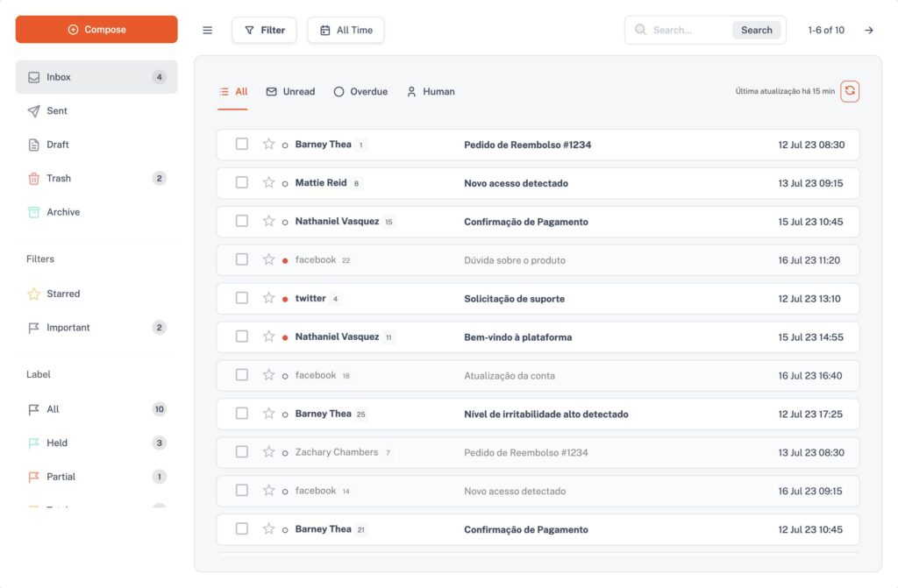Select checkbox for Barney Thea Pedido de Reembolso
The image size is (898, 588).
[242, 145]
